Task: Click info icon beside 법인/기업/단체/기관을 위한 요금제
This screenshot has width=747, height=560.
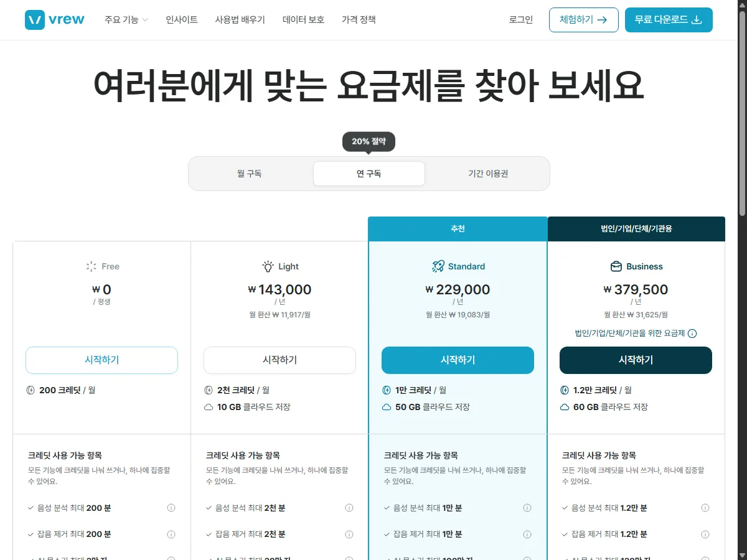Action: 692,334
